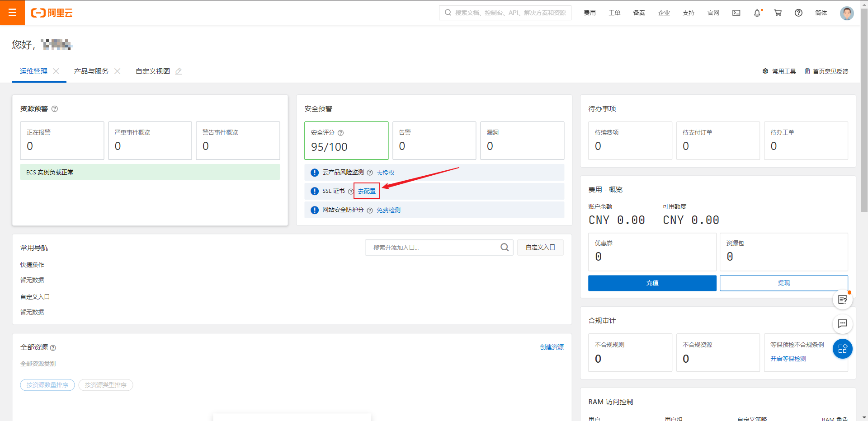Switch language via 简体 selector
The width and height of the screenshot is (868, 421).
821,13
